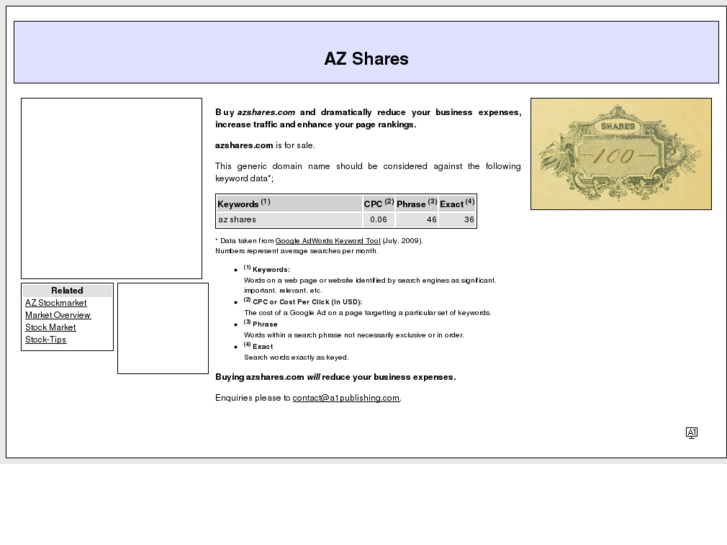
Task: Click the 46 phrase value cell
Action: (417, 219)
